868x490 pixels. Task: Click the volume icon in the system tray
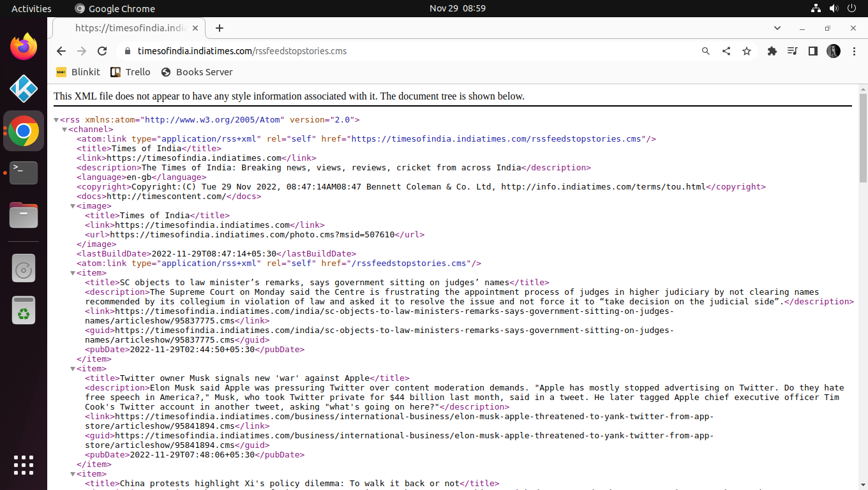834,8
